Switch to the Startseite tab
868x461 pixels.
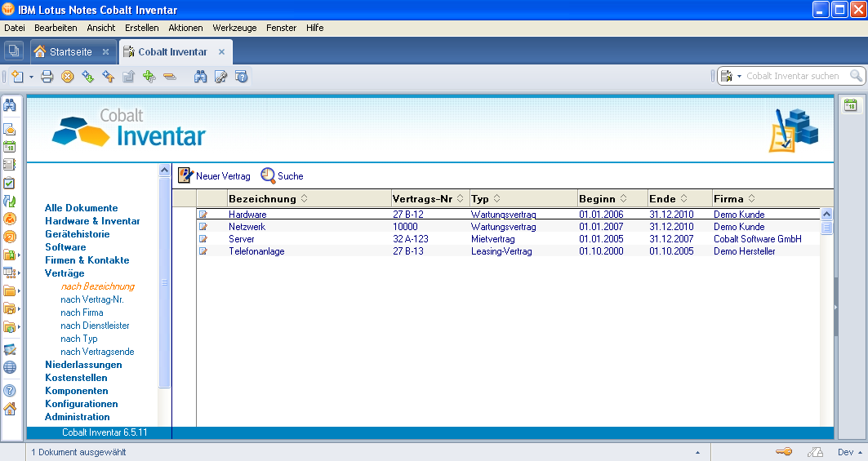pyautogui.click(x=71, y=52)
